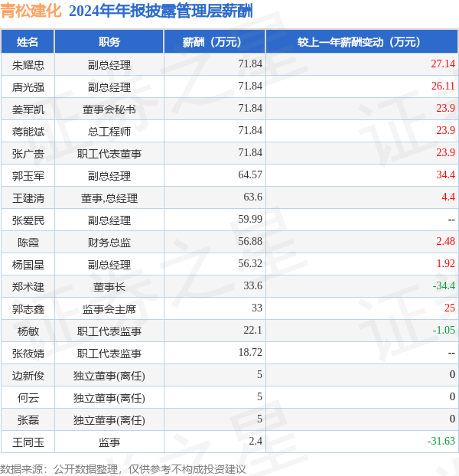Select the name 边新俊

pos(28,376)
